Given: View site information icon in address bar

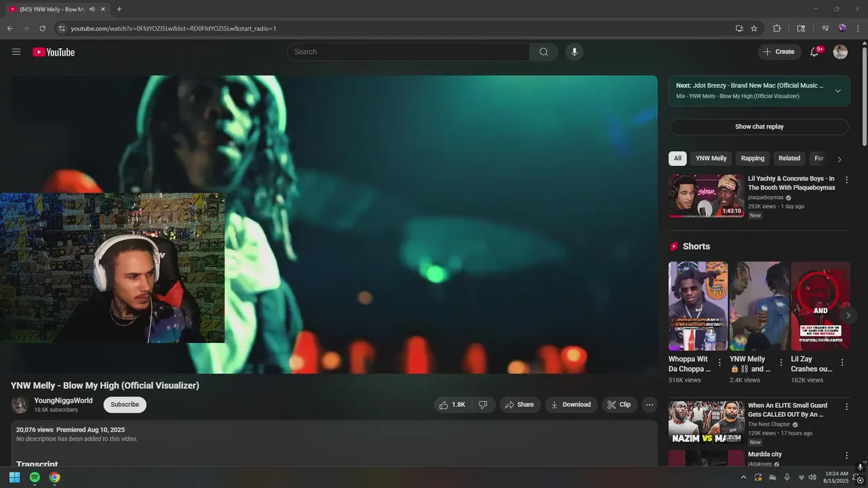Looking at the screenshot, I should coord(62,28).
